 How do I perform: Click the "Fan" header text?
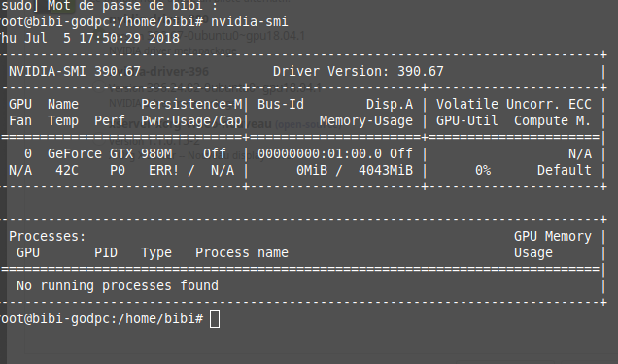point(20,120)
